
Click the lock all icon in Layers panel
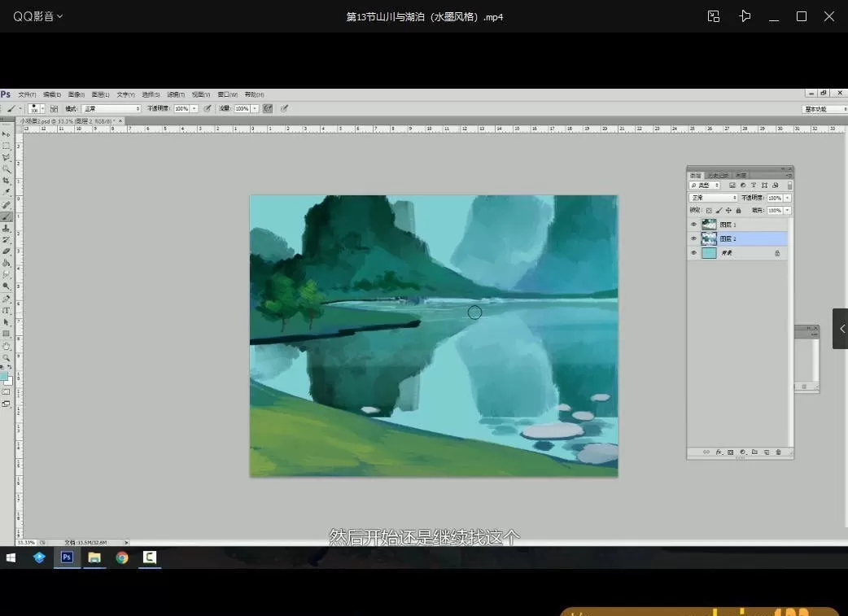pyautogui.click(x=739, y=211)
